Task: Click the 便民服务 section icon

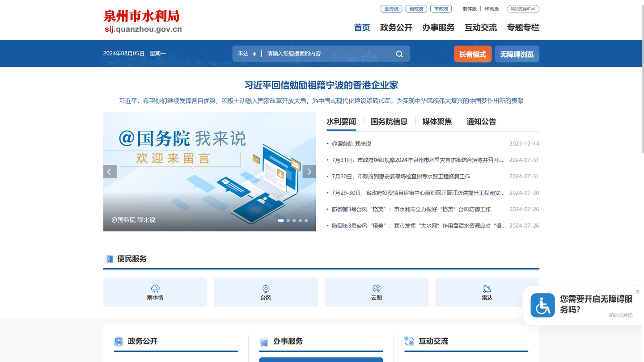Action: pyautogui.click(x=108, y=259)
